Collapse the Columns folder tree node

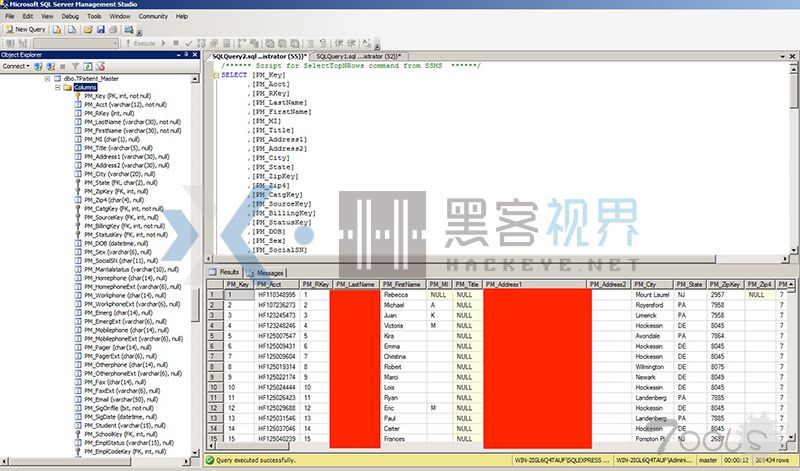tap(57, 87)
